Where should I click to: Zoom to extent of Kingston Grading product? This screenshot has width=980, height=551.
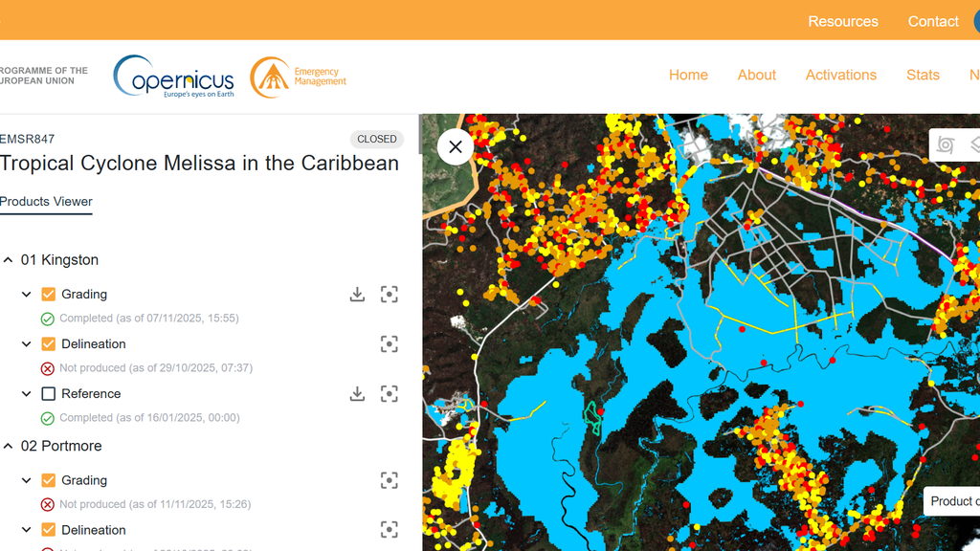coord(389,294)
